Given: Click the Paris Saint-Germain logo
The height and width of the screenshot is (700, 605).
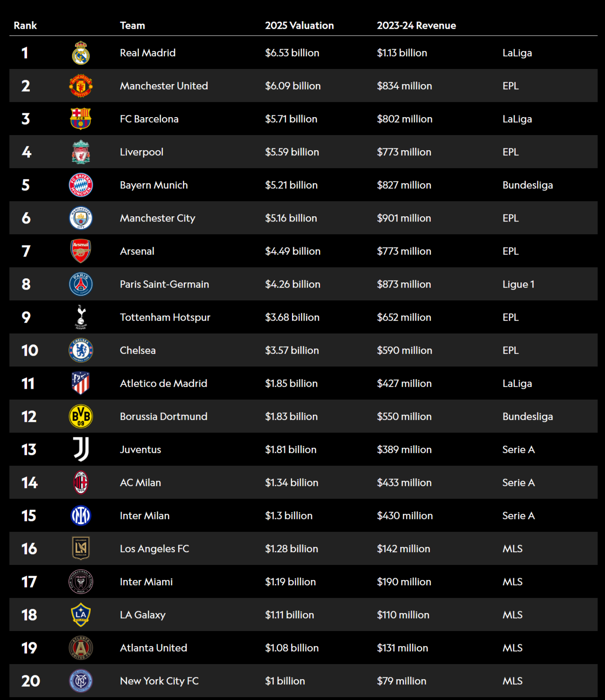Looking at the screenshot, I should point(81,284).
